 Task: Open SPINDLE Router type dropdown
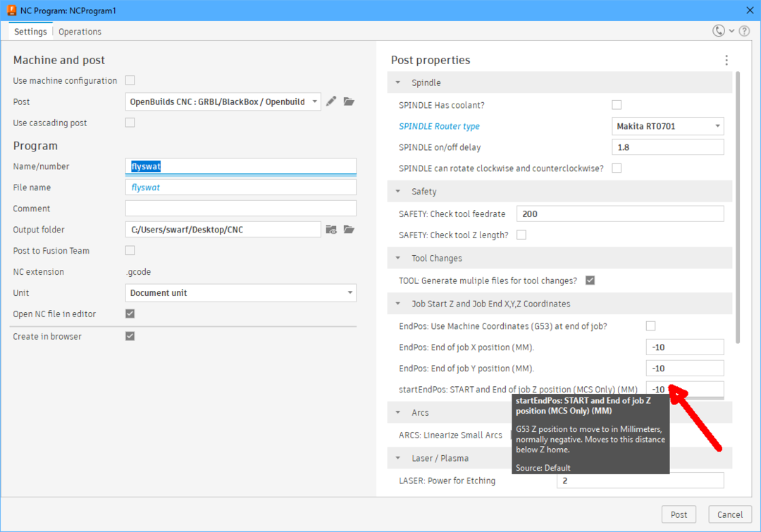point(667,127)
